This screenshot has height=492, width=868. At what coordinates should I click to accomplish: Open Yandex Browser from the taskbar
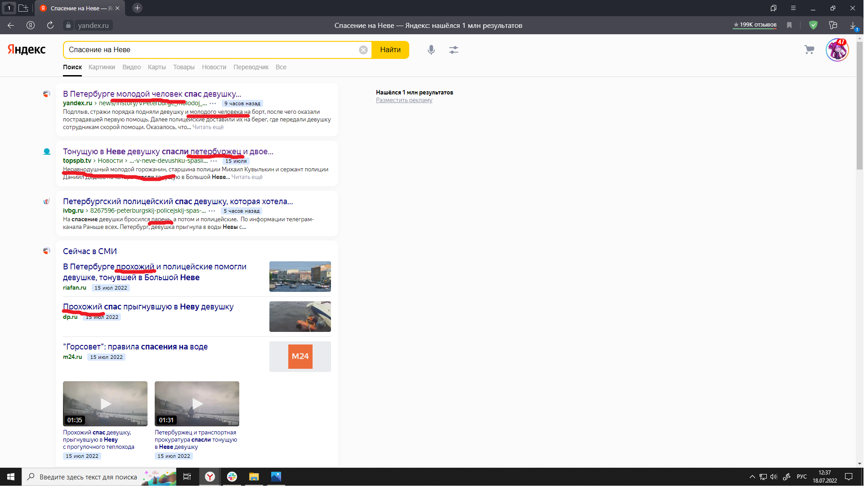pos(210,477)
